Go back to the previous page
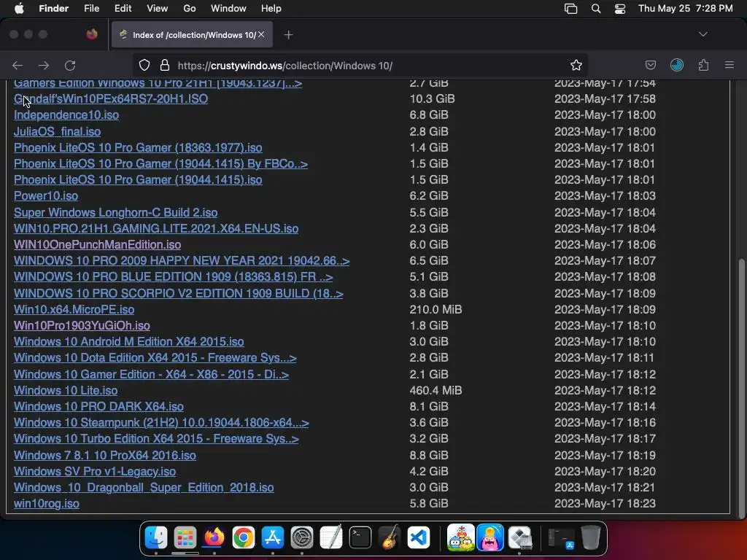 18,65
